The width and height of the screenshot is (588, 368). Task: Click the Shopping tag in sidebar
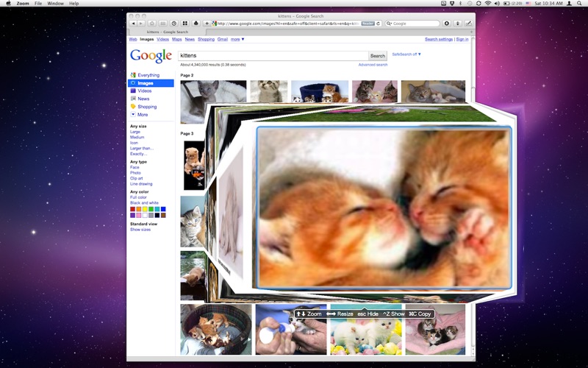point(133,107)
